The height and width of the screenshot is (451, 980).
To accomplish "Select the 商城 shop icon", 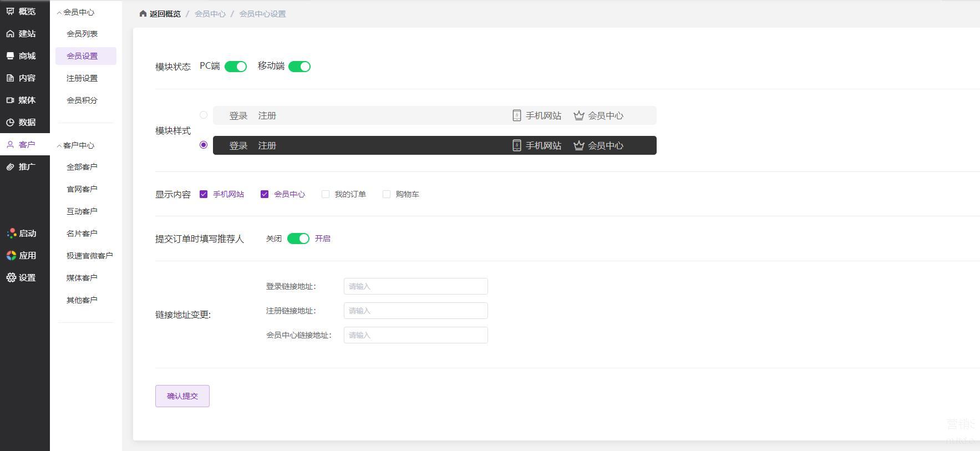I will [x=11, y=56].
